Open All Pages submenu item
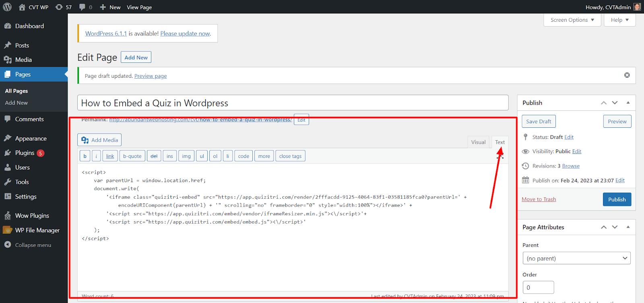The width and height of the screenshot is (644, 303). click(17, 91)
